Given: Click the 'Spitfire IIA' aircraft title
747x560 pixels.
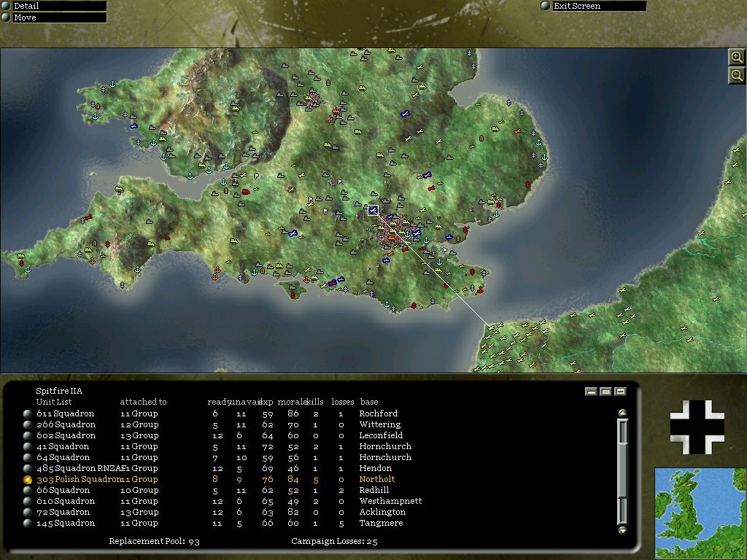Looking at the screenshot, I should tap(59, 391).
